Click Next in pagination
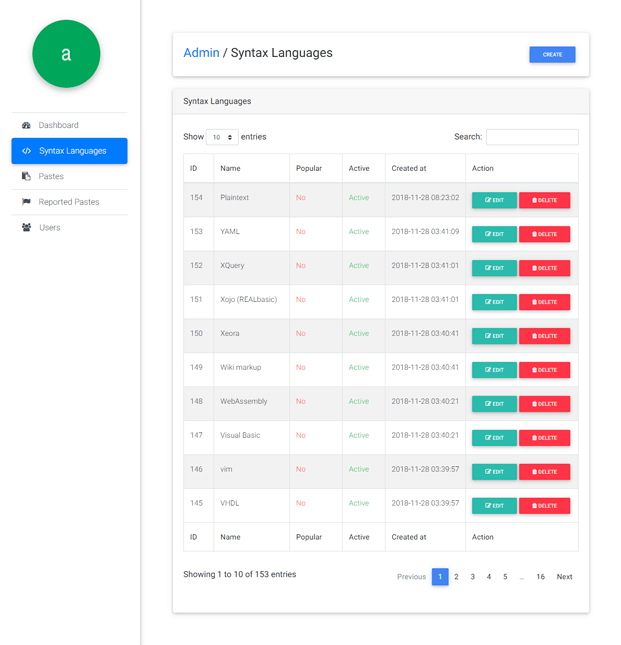621x645 pixels. point(564,577)
